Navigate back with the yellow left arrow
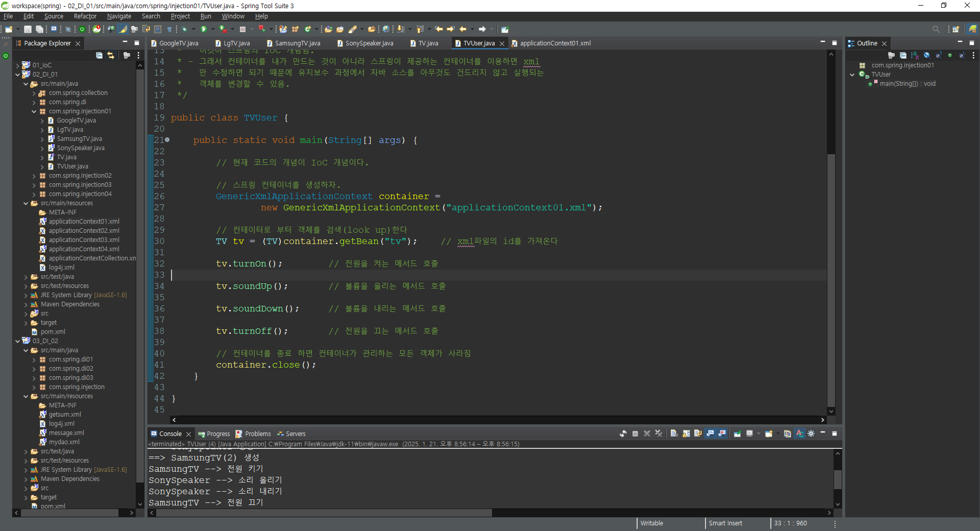Screen dimensions: 980x531 click(x=462, y=29)
